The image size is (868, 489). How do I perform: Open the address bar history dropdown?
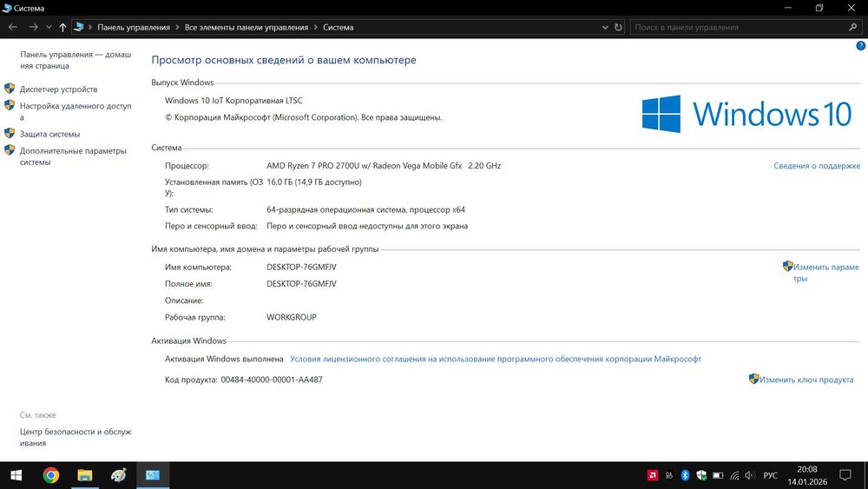click(605, 27)
